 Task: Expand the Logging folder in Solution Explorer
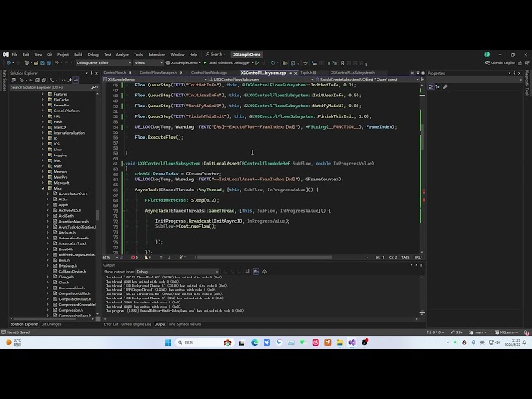pyautogui.click(x=43, y=155)
